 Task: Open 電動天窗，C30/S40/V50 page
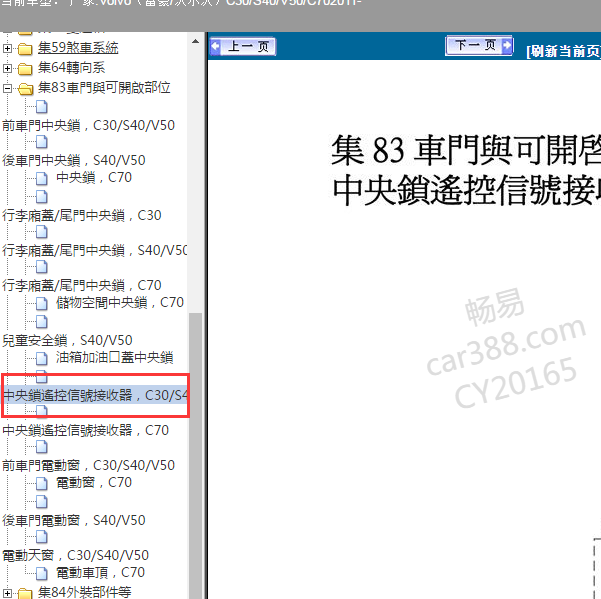pos(76,555)
